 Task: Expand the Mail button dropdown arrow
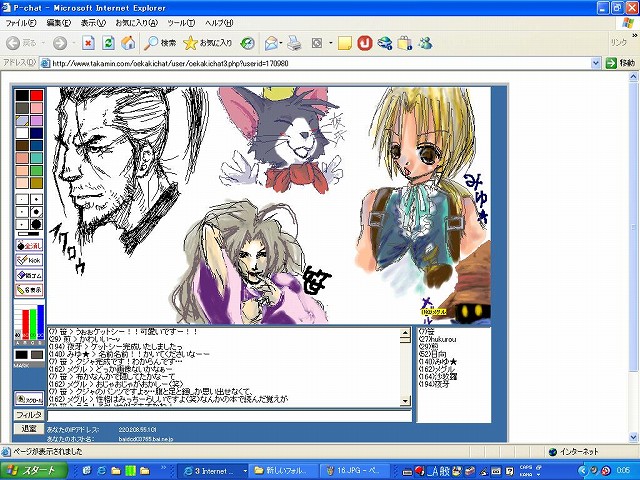[x=281, y=43]
